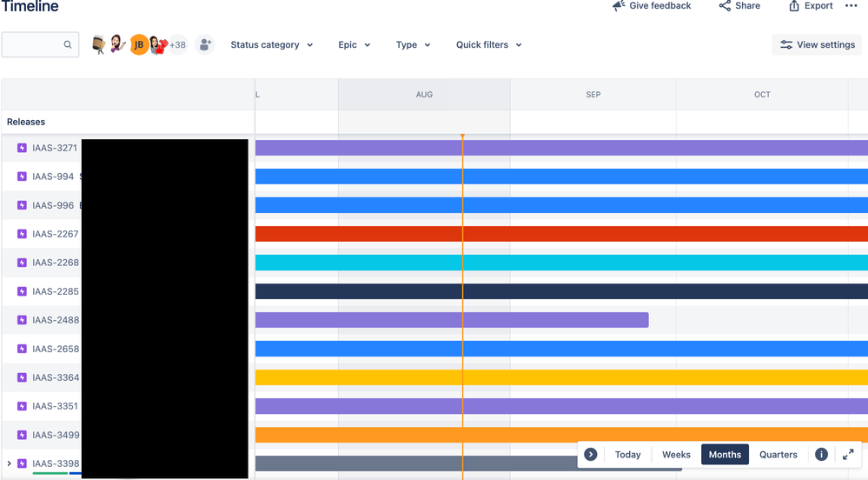Click the epic icon of IAAS-994
The height and width of the screenshot is (480, 868).
[x=22, y=177]
